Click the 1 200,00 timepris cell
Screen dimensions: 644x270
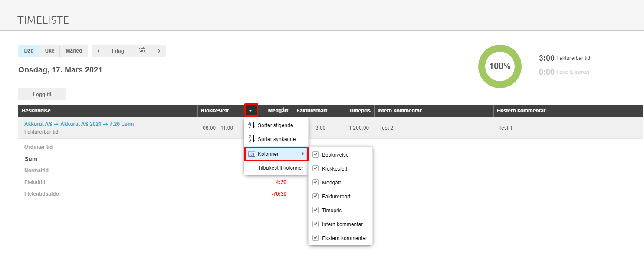point(359,128)
